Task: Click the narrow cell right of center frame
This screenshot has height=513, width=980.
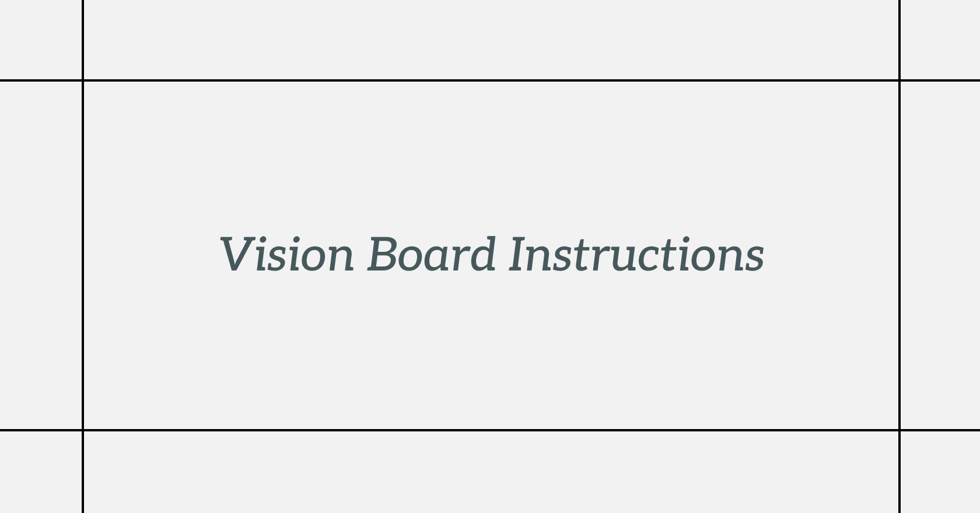Action: pos(940,255)
